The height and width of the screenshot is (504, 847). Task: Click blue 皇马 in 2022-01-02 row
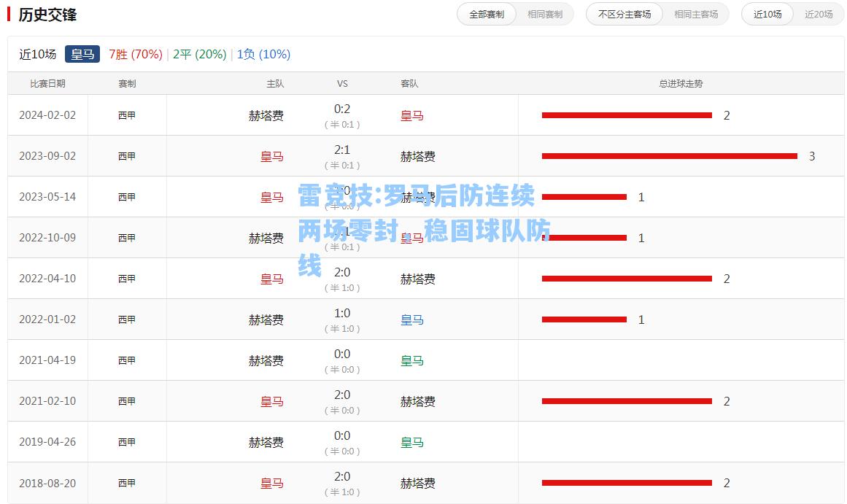click(x=411, y=319)
